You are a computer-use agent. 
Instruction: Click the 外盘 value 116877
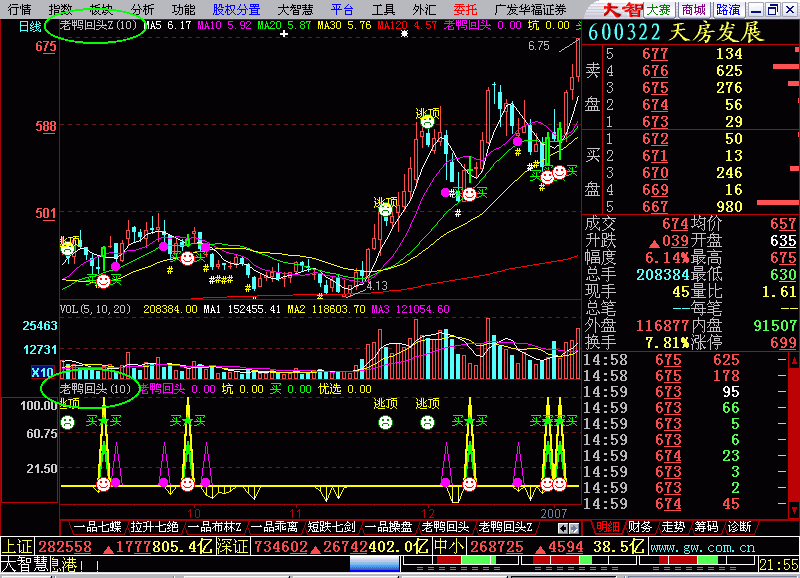coord(663,325)
